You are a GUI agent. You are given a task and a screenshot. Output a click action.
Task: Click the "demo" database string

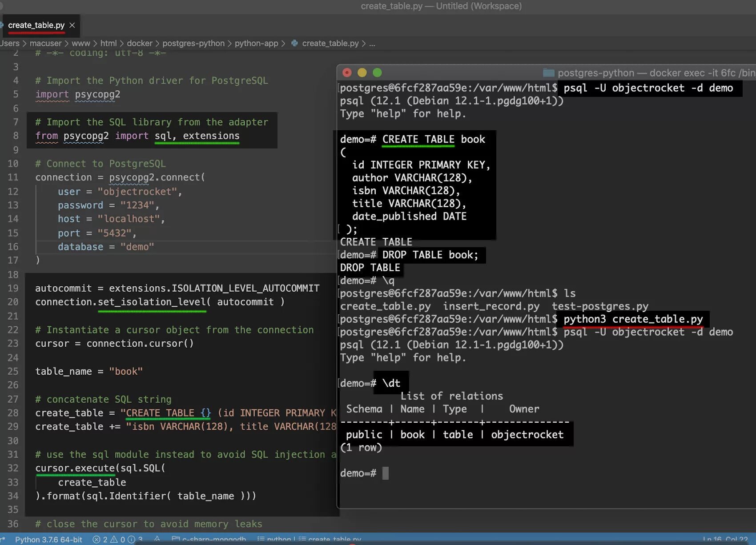pos(137,247)
